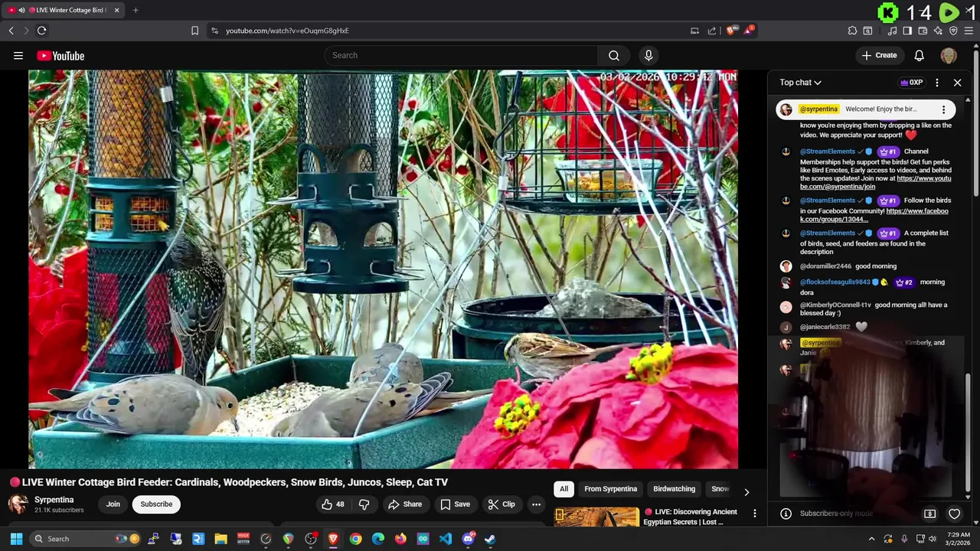Join the Syrpentina channel membership
This screenshot has width=980, height=551.
pos(113,504)
